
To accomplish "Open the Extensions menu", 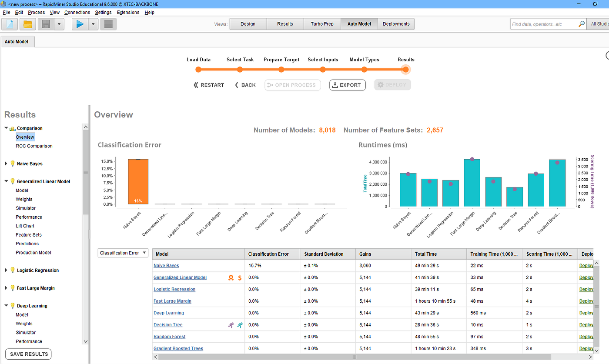I will pyautogui.click(x=128, y=12).
